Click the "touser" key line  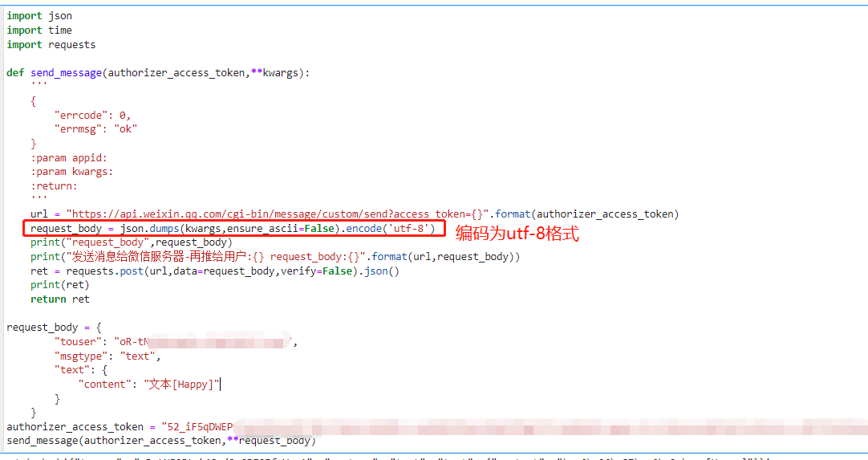(176, 342)
